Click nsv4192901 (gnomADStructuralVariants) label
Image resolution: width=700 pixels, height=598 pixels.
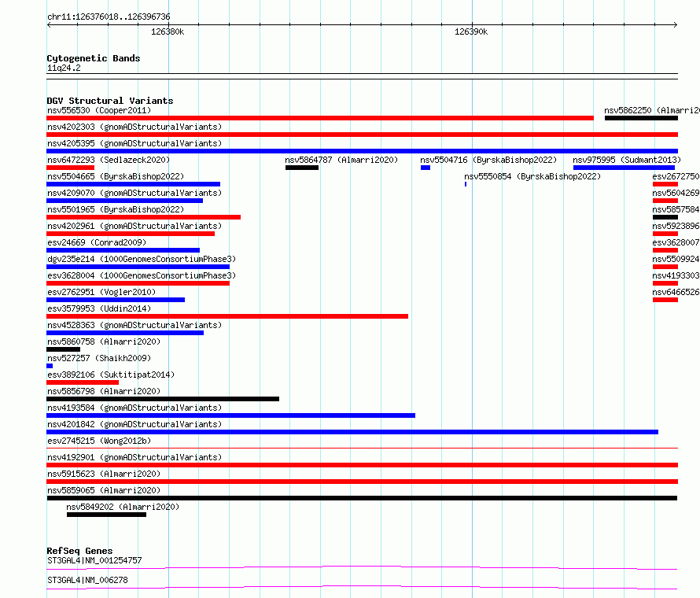[134, 457]
